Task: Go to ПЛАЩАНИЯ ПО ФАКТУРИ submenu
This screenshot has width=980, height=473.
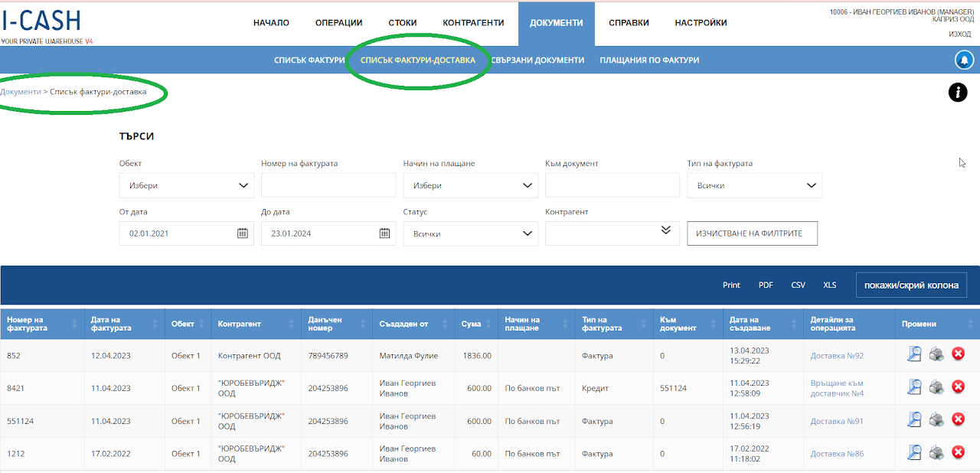Action: click(649, 60)
